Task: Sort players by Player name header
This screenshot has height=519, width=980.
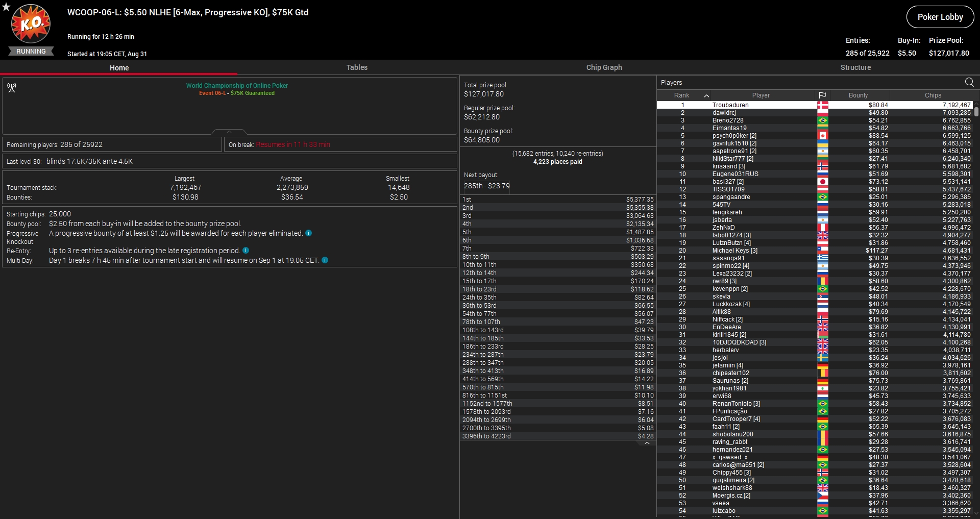Action: click(x=761, y=95)
